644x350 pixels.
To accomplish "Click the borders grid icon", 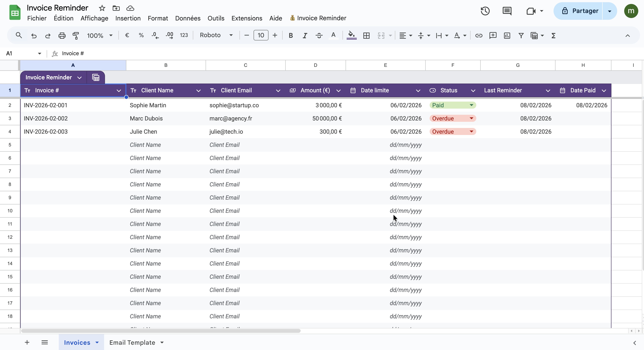I will pos(366,35).
